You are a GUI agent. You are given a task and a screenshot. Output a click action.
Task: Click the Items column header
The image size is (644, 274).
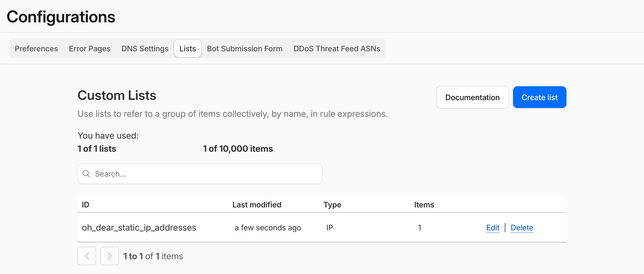pyautogui.click(x=424, y=205)
